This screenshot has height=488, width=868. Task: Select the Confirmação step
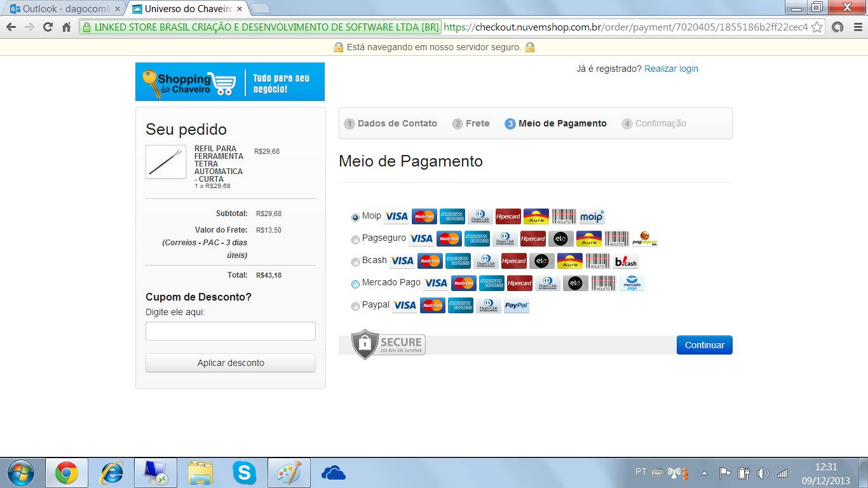[x=654, y=123]
